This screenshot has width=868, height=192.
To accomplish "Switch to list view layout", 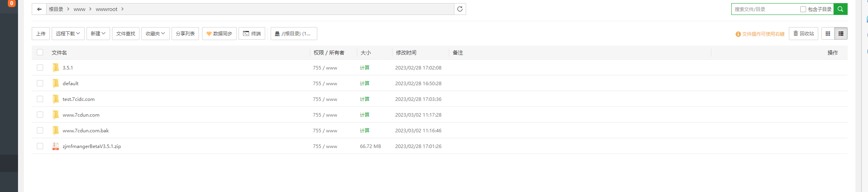I will click(x=841, y=34).
